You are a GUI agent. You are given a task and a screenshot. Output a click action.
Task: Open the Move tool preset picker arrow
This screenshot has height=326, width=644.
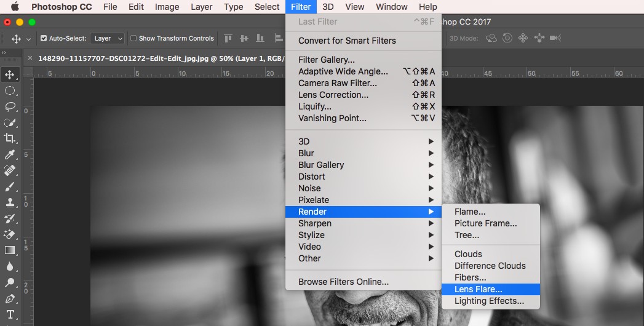[28, 39]
